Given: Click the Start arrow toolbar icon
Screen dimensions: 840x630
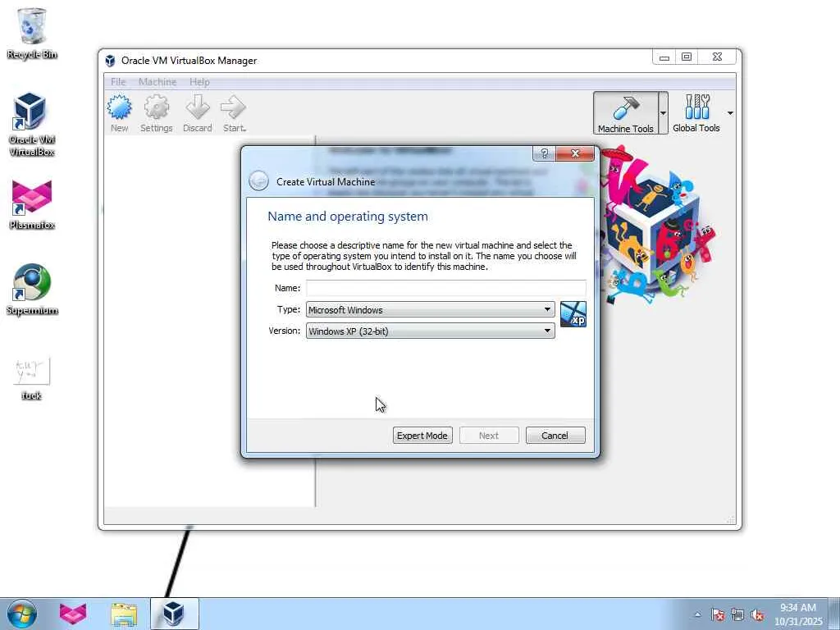Looking at the screenshot, I should pos(234,113).
